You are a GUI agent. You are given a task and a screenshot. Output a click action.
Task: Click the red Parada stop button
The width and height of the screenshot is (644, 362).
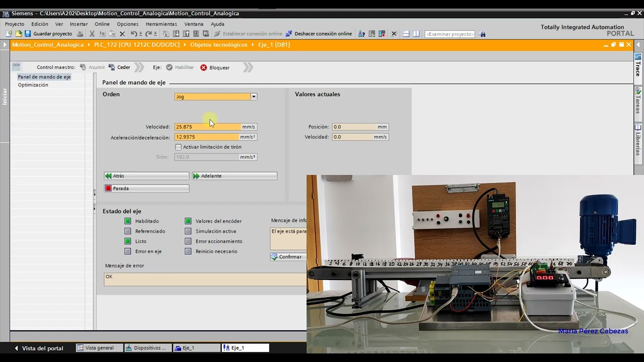tap(146, 189)
